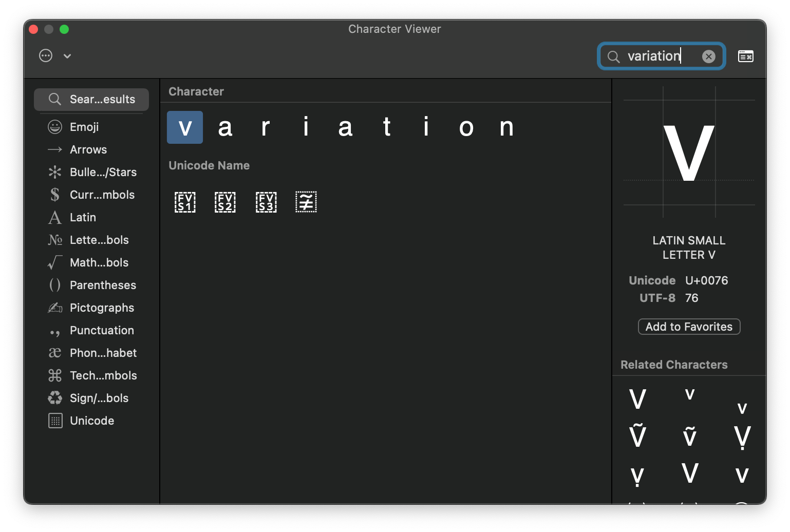Screen dimensions: 790x532
Task: Expand the action menu chevron
Action: point(67,56)
